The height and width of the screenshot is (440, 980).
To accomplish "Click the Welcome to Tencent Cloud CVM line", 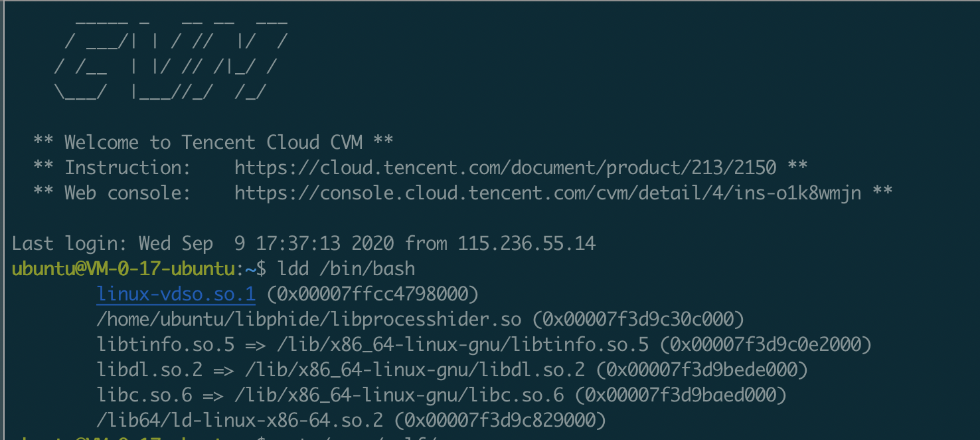I will tap(213, 142).
